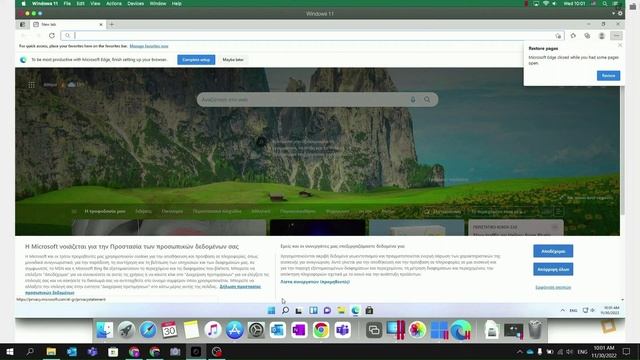Open Windows 11 Chat icon
The width and height of the screenshot is (640, 360).
click(327, 311)
